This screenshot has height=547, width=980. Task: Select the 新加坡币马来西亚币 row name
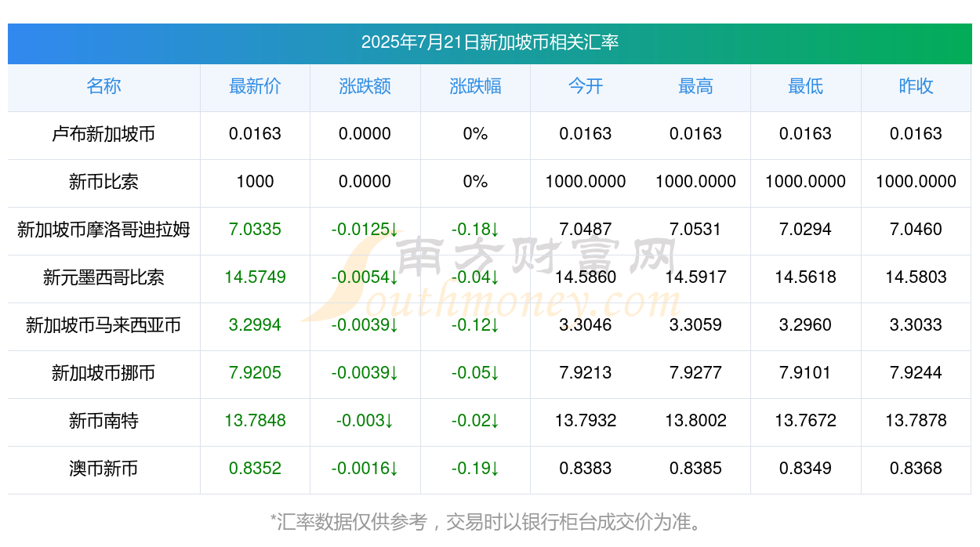coord(103,325)
